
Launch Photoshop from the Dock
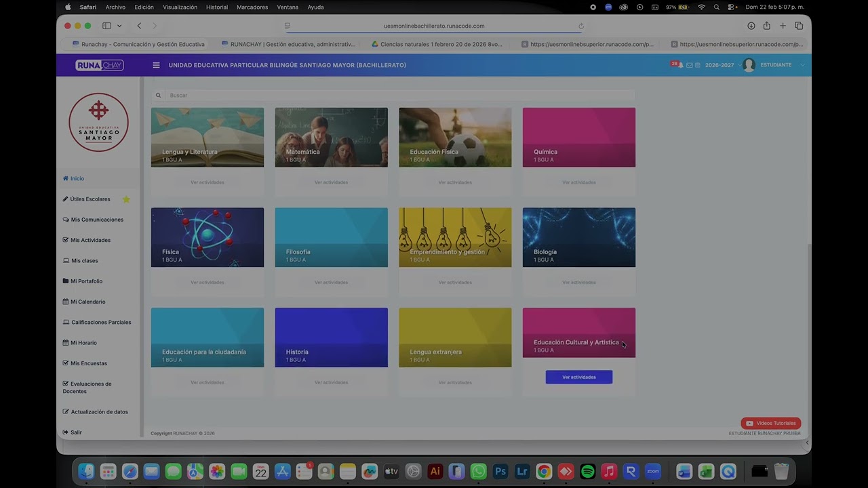tap(500, 471)
